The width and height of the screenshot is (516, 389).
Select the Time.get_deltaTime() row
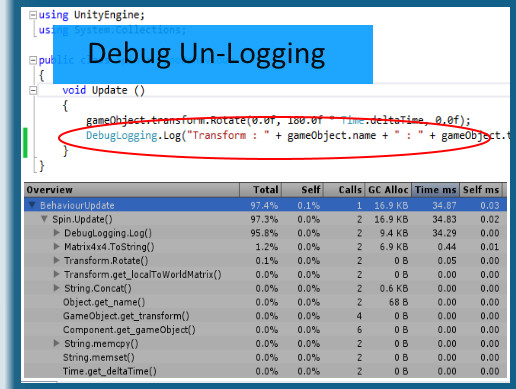pyautogui.click(x=265, y=371)
